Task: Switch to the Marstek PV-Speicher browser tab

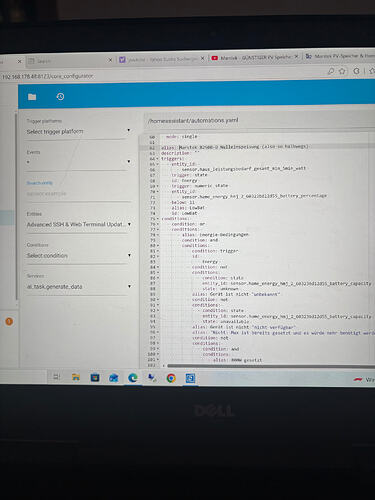Action: [340, 56]
